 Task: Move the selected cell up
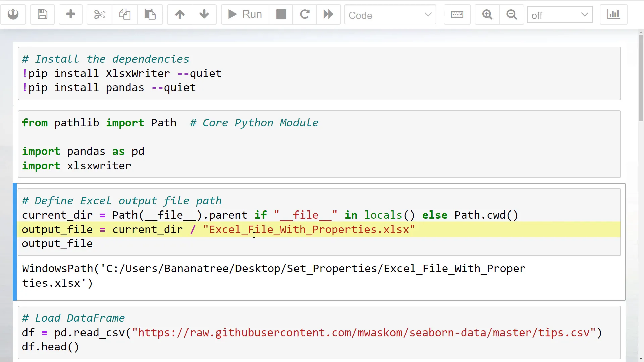179,14
